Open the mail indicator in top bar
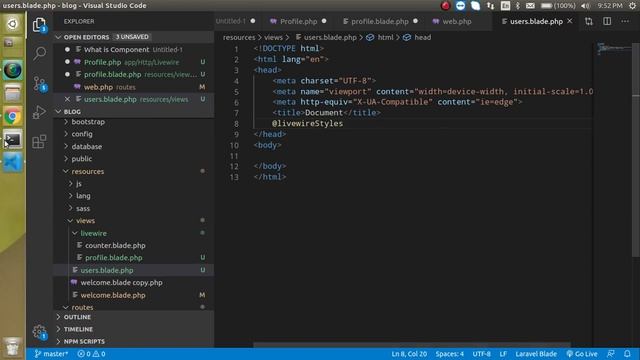This screenshot has width=640, height=360. click(530, 6)
